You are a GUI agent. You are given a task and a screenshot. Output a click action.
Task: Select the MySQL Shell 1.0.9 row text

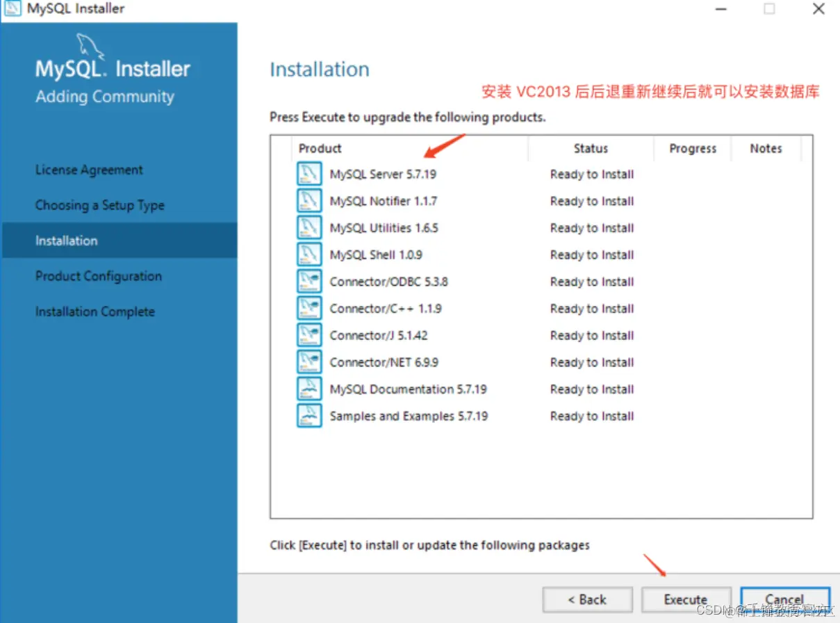coord(376,254)
